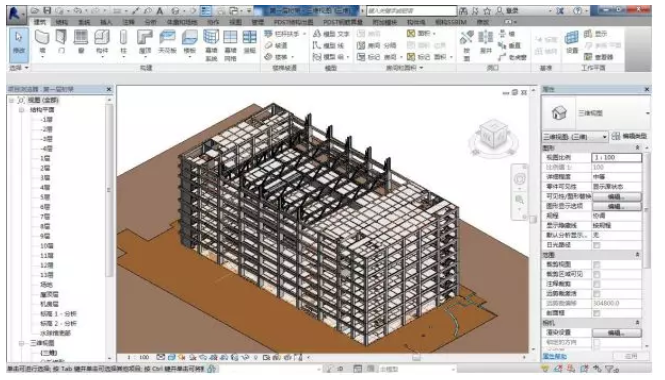Collapse the Camera section in Properties
Screen dimensions: 665x380
tap(637, 323)
